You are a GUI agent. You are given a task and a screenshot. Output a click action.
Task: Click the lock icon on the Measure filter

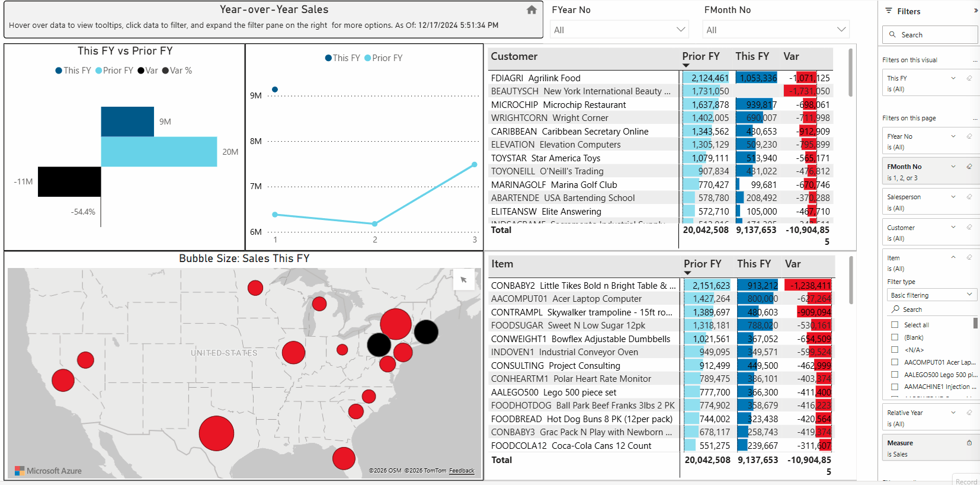(969, 443)
